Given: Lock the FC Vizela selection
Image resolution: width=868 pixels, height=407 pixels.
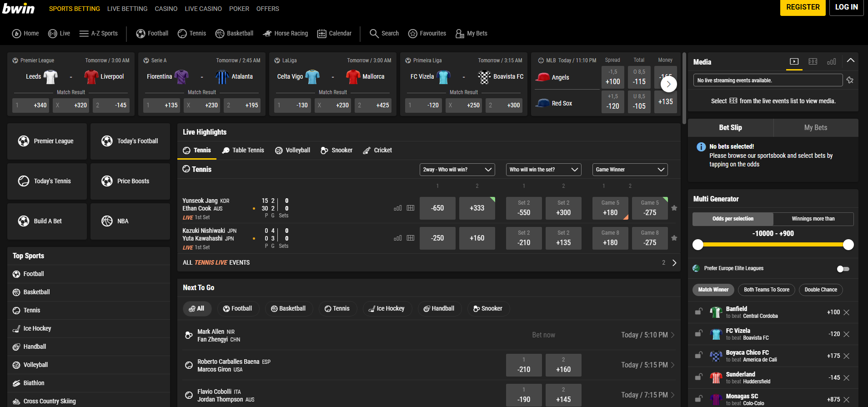Looking at the screenshot, I should (x=698, y=333).
